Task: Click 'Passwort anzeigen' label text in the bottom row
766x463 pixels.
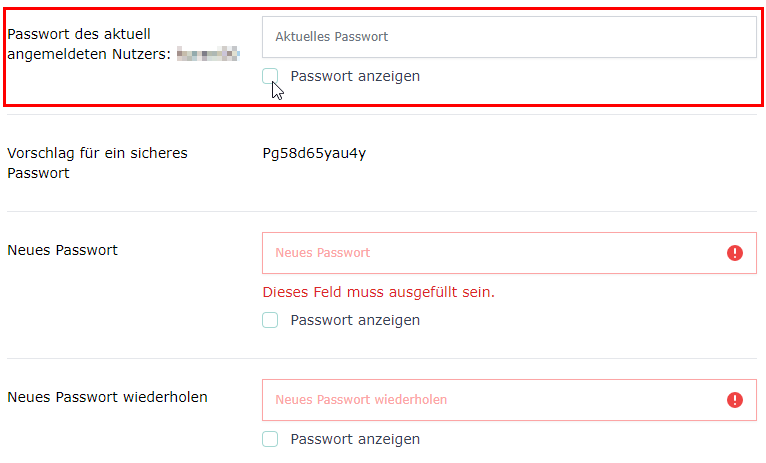Action: [355, 439]
